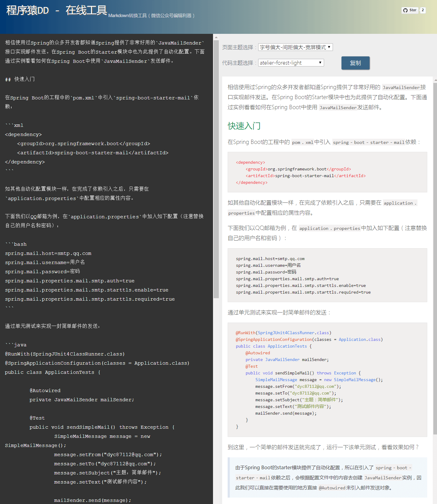Click the '## 快速入门' line in editor
This screenshot has width=437, height=504.
[20, 79]
